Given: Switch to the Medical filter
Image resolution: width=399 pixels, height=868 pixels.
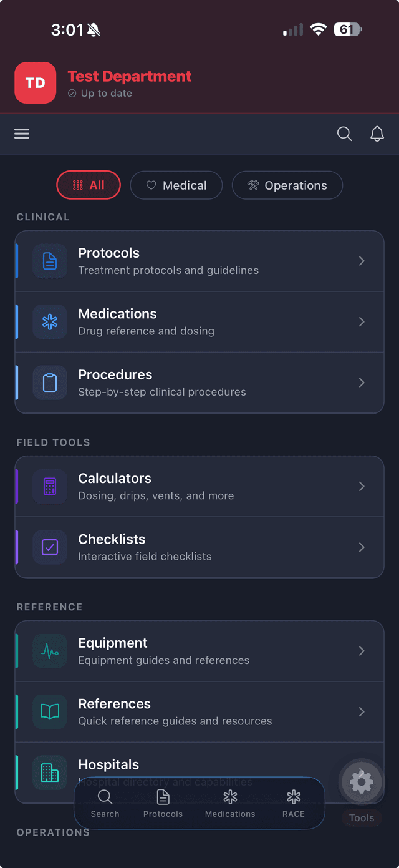Looking at the screenshot, I should 176,185.
